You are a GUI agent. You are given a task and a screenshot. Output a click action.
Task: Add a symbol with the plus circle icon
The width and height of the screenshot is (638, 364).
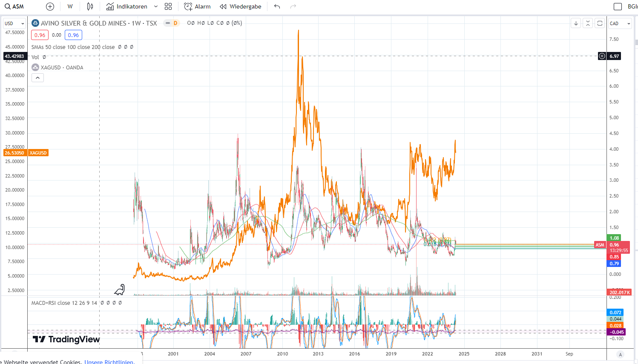tap(50, 6)
